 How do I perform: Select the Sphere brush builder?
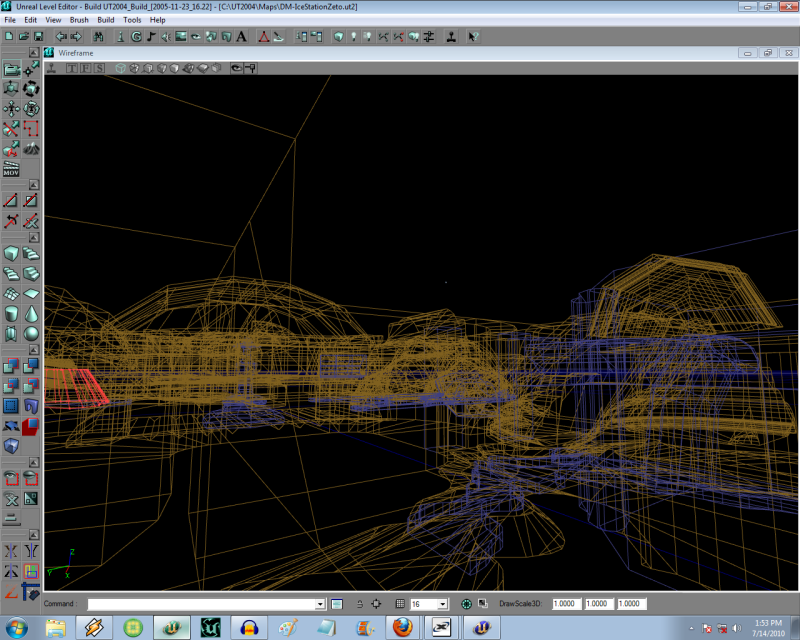click(32, 334)
